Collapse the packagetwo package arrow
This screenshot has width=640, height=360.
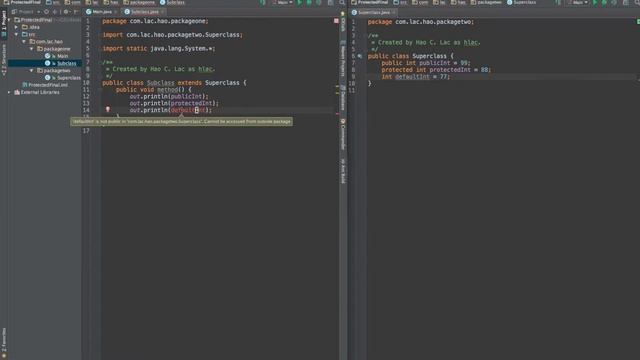[x=31, y=71]
